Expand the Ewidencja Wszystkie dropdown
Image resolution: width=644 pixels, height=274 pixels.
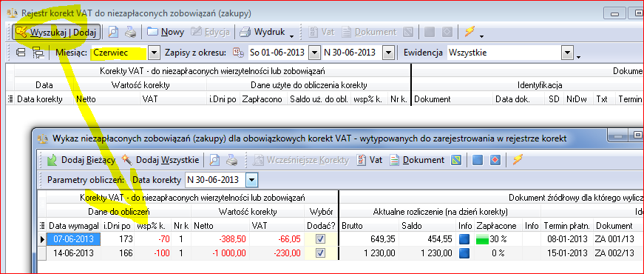(x=567, y=53)
